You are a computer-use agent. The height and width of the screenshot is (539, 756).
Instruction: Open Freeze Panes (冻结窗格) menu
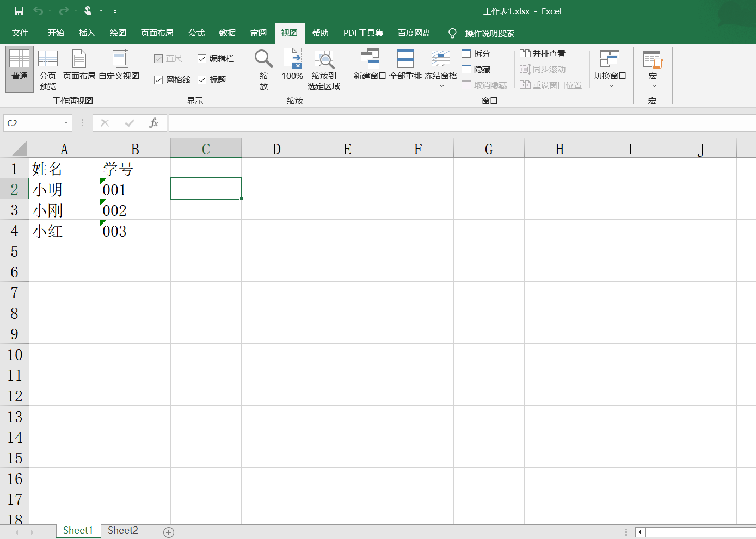click(x=441, y=69)
